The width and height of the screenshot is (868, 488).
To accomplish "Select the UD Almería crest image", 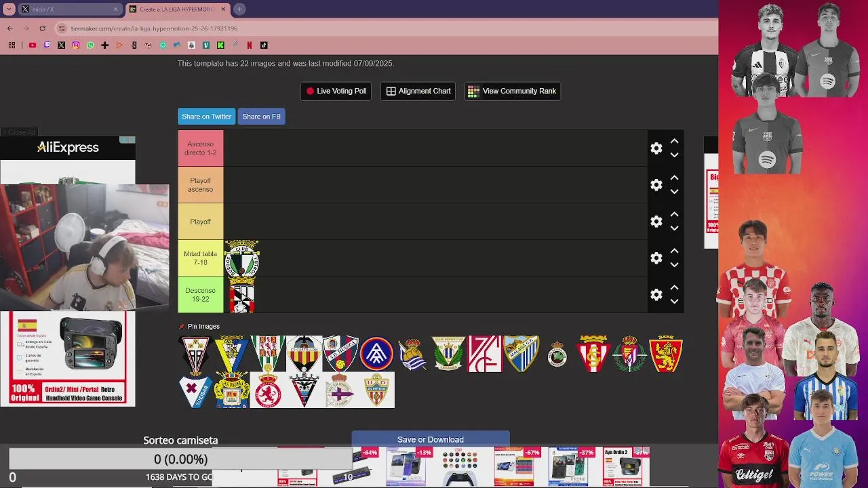I will click(376, 390).
